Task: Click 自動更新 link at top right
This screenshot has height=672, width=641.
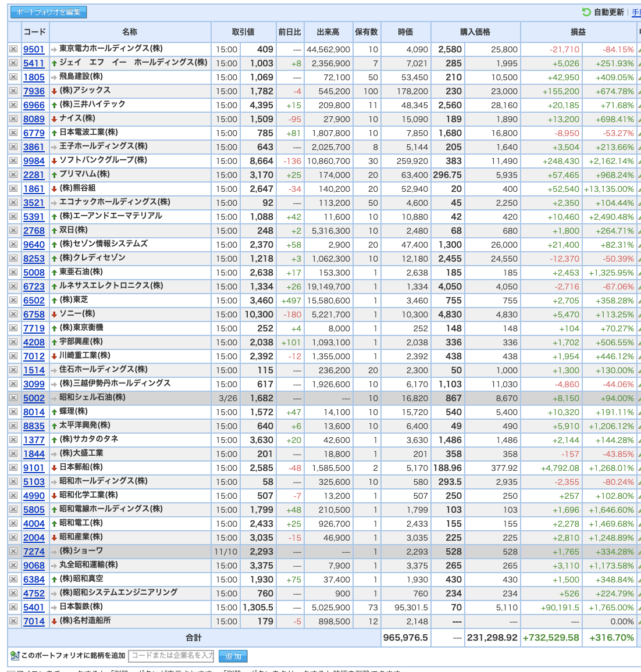Action: [x=609, y=12]
